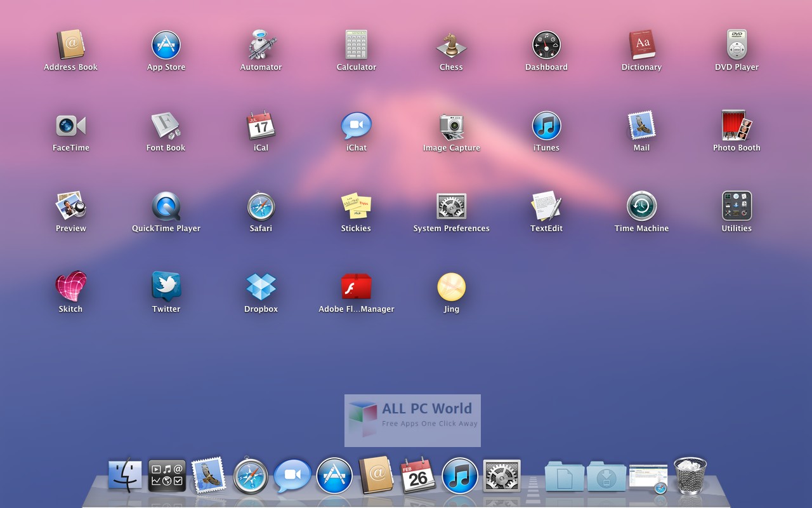Launch FaceTime
The width and height of the screenshot is (812, 508).
tap(70, 126)
